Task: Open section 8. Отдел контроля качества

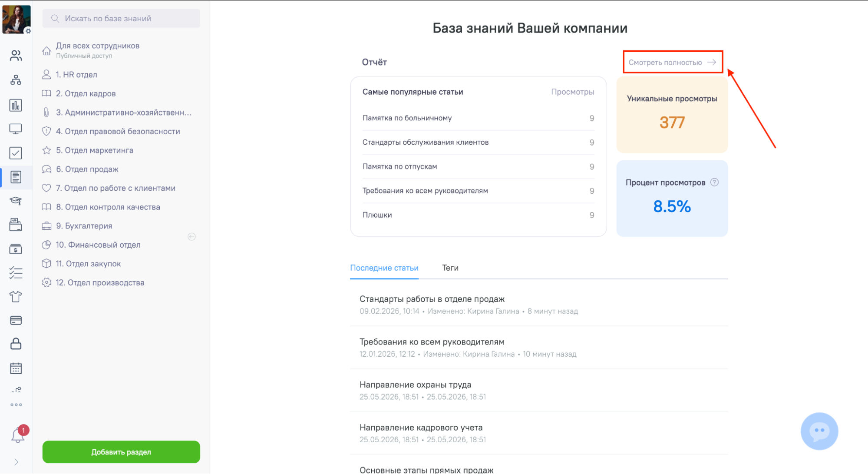Action: pos(108,207)
